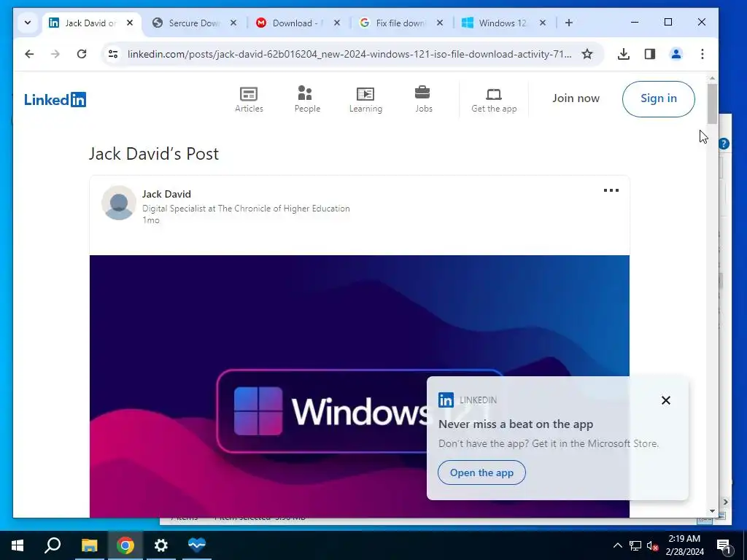
Task: Dismiss the LinkedIn app popup with X
Action: pos(666,400)
